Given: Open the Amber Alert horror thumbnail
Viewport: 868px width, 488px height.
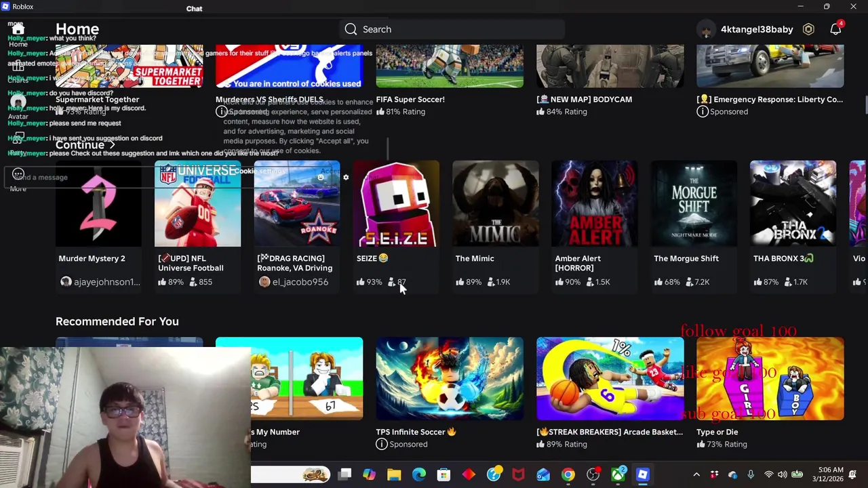Looking at the screenshot, I should tap(594, 204).
